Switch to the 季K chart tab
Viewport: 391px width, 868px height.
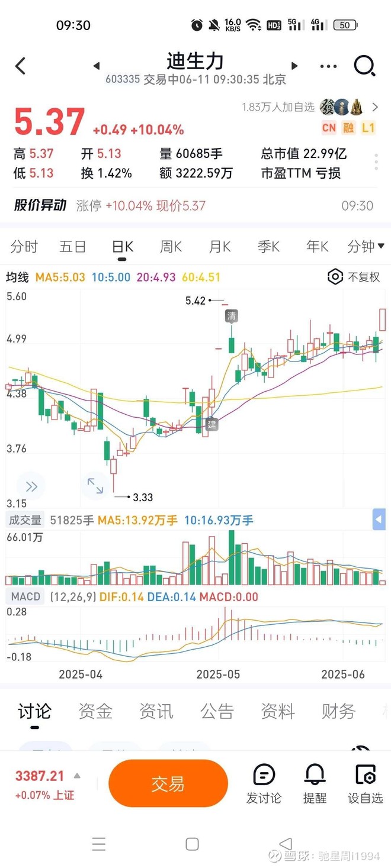point(268,247)
